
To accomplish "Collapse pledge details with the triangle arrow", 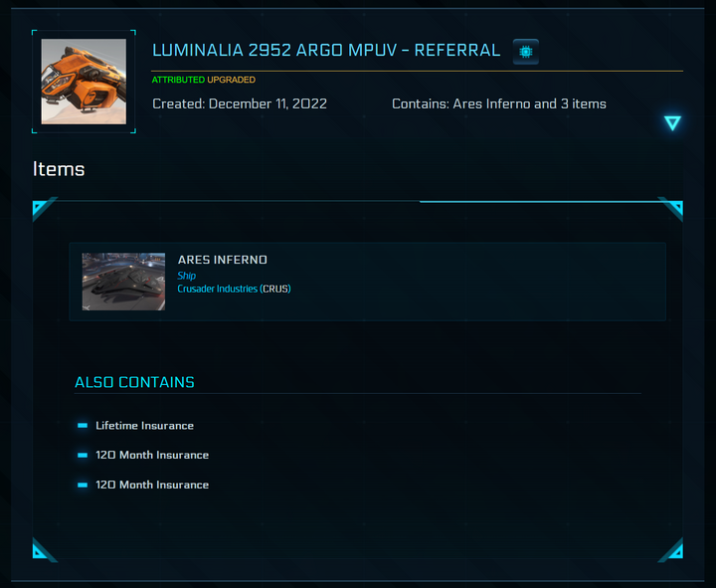I will tap(672, 123).
